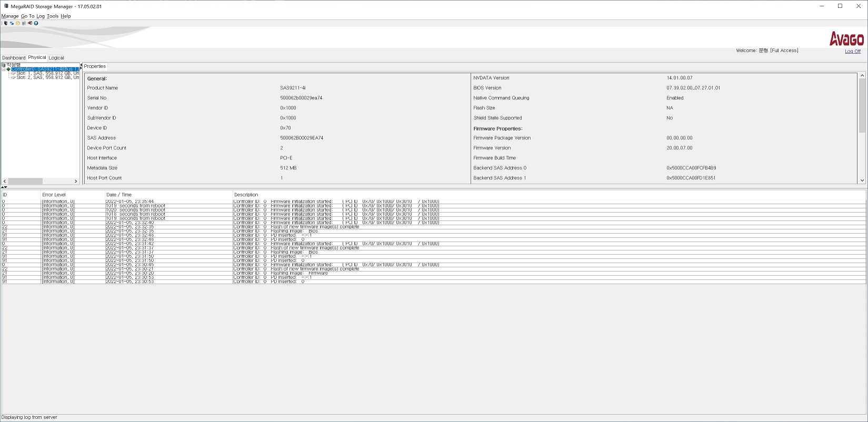The image size is (868, 422).
Task: Open the Go To menu
Action: pyautogui.click(x=27, y=16)
